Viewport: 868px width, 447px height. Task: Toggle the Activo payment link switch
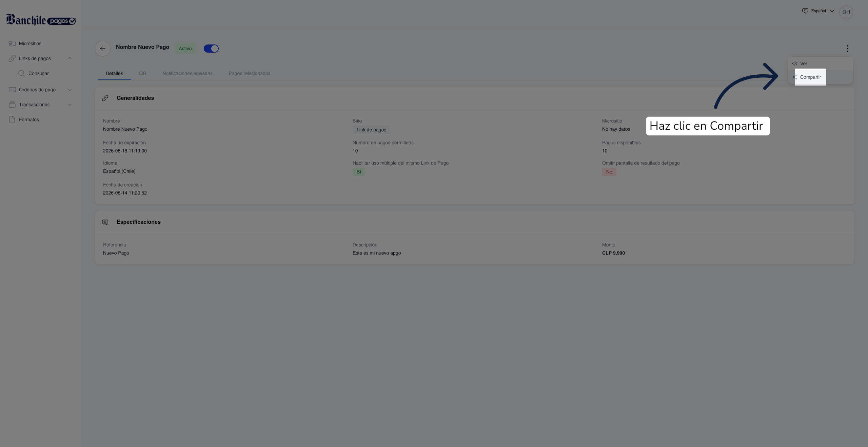tap(211, 49)
